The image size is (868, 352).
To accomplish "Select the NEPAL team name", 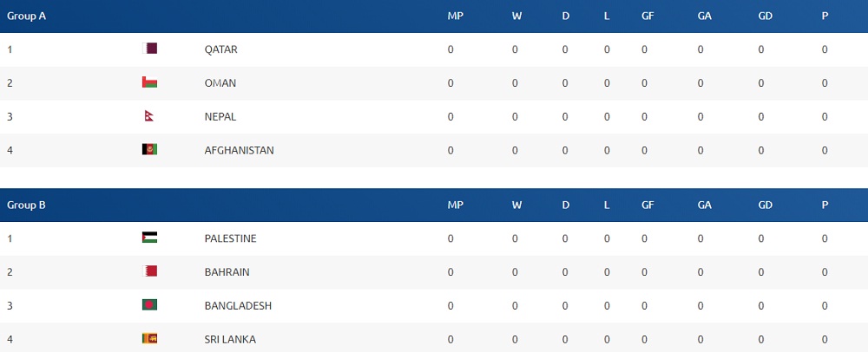I will pos(220,116).
